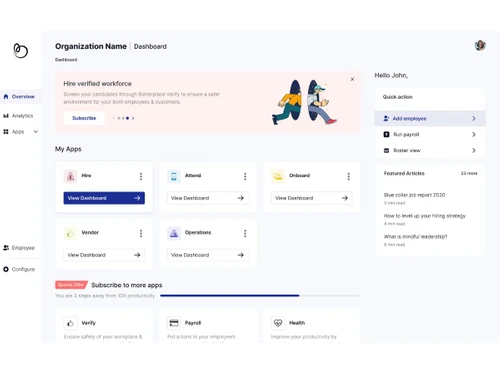The width and height of the screenshot is (500, 375).
Task: Open Onboard app options menu
Action: (x=349, y=176)
